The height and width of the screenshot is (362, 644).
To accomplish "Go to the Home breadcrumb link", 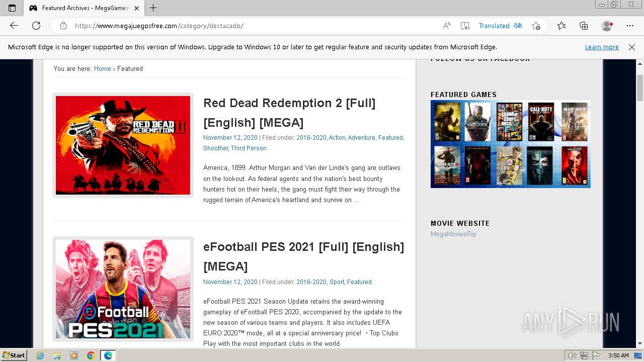I will click(102, 69).
